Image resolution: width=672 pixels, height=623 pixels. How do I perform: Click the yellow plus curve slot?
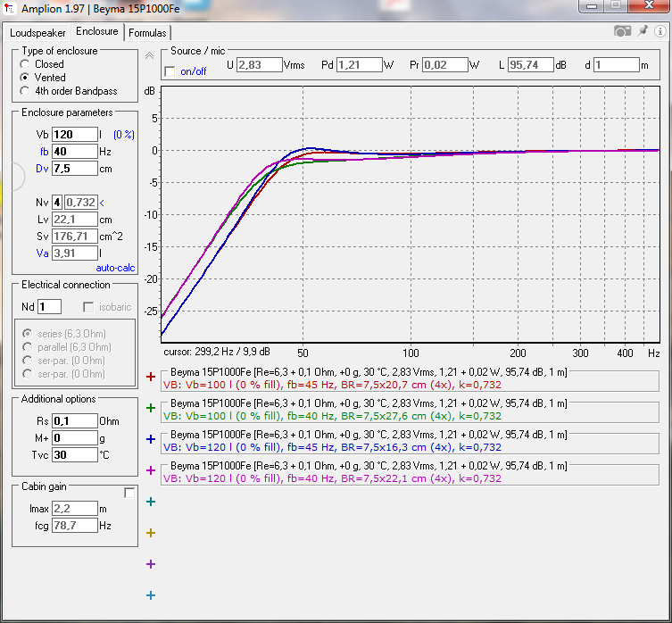(151, 533)
